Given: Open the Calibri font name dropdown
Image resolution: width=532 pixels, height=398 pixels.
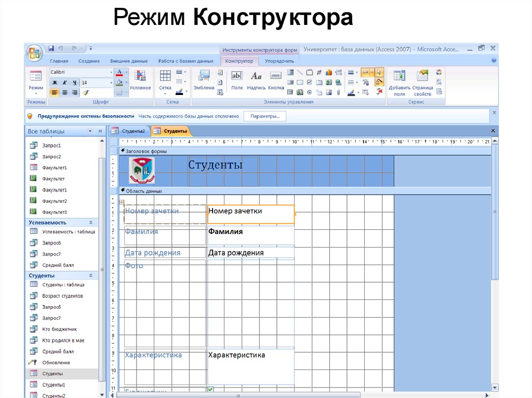Looking at the screenshot, I should pos(111,72).
